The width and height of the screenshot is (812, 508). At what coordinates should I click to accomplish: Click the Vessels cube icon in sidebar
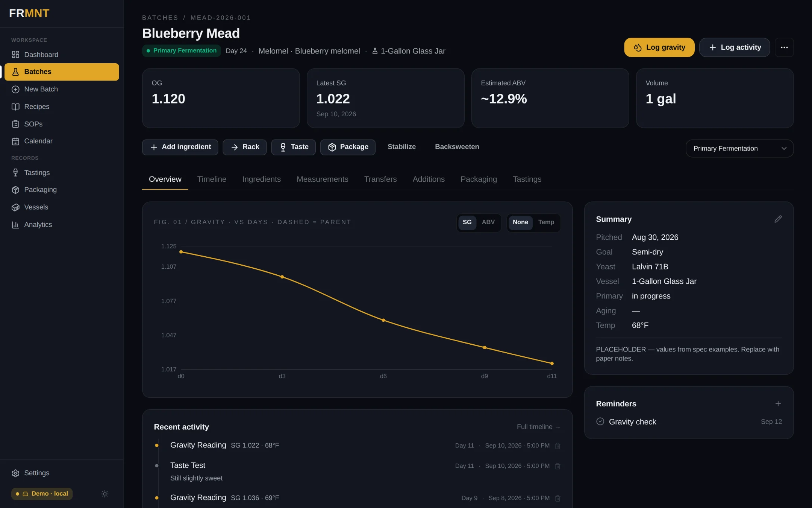15,207
